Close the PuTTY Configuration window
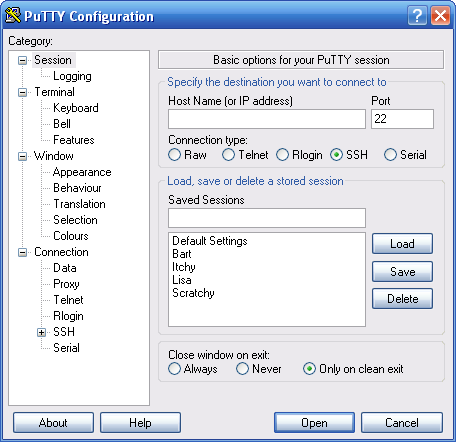Screen dimensions: 456x442 tap(441, 15)
